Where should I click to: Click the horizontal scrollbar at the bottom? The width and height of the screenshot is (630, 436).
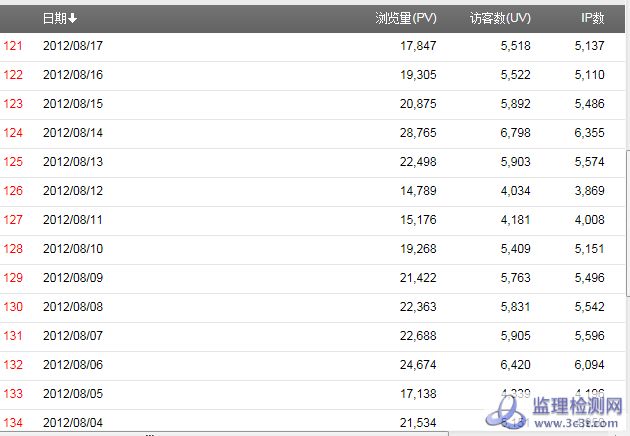[150, 433]
